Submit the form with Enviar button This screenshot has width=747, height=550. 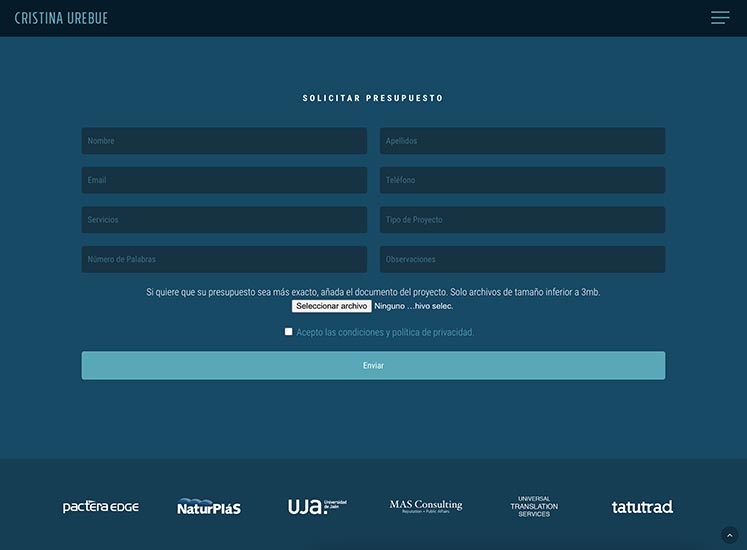click(x=373, y=366)
